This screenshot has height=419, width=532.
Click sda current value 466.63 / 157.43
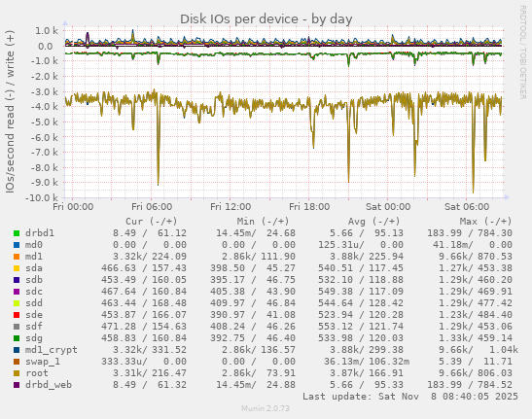tap(144, 268)
